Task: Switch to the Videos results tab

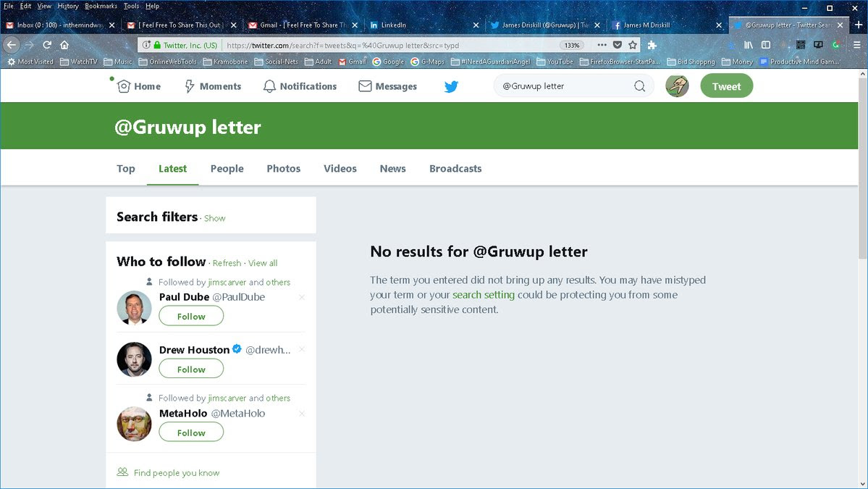Action: point(340,168)
